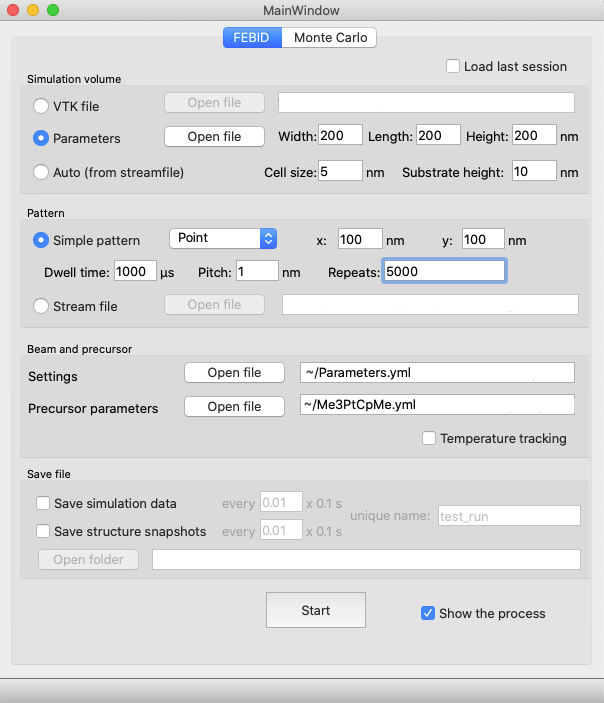
Task: Click Open file next to Parameters
Action: [x=214, y=136]
